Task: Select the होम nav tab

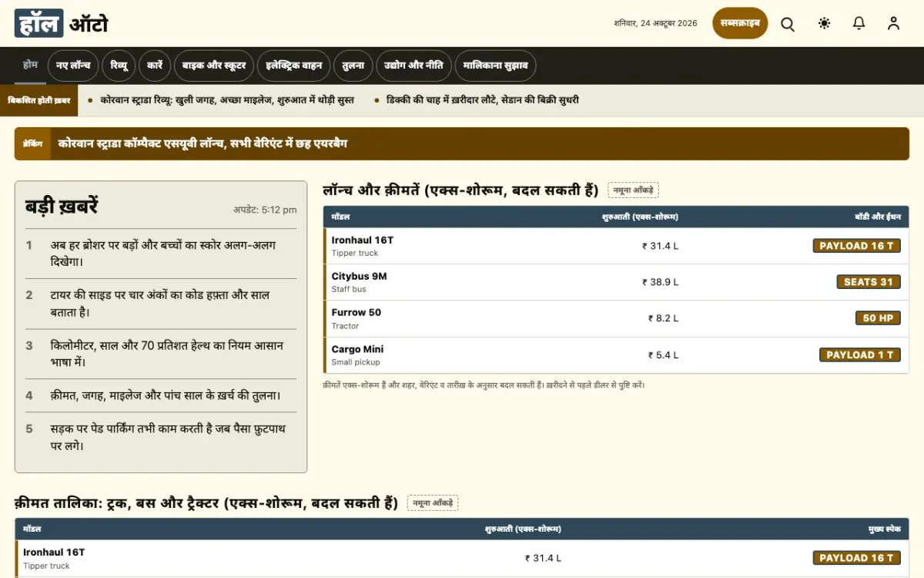Action: [x=30, y=66]
